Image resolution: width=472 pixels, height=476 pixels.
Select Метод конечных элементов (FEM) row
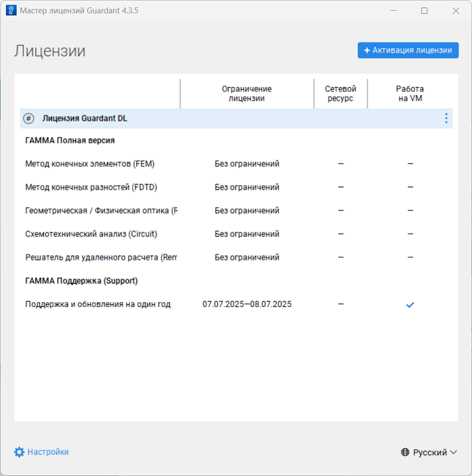(90, 164)
